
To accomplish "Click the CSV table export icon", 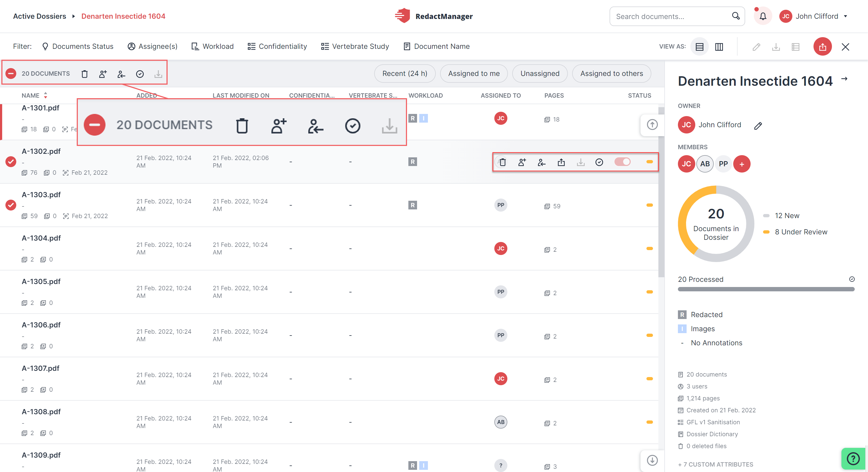I will click(x=796, y=47).
